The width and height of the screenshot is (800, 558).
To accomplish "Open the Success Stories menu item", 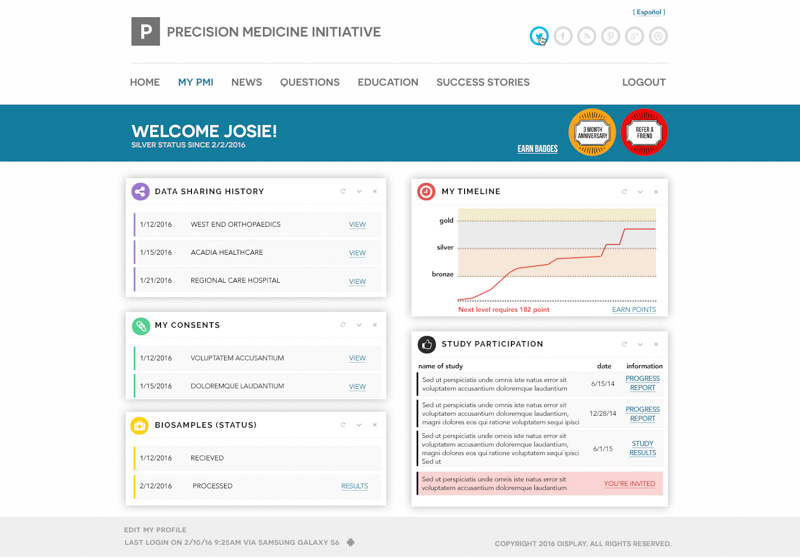I will 483,82.
